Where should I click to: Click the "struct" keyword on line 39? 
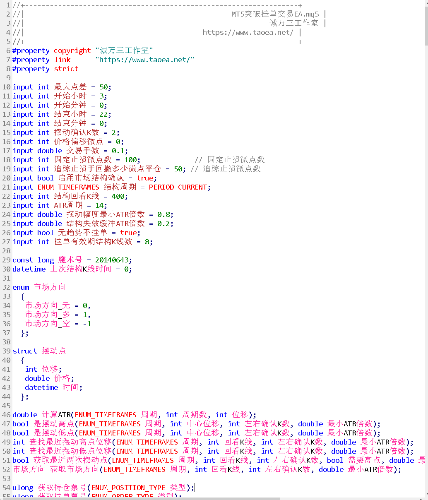(25, 351)
